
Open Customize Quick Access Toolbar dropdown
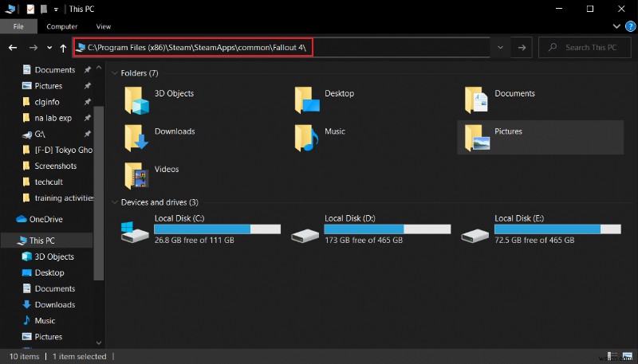click(56, 10)
